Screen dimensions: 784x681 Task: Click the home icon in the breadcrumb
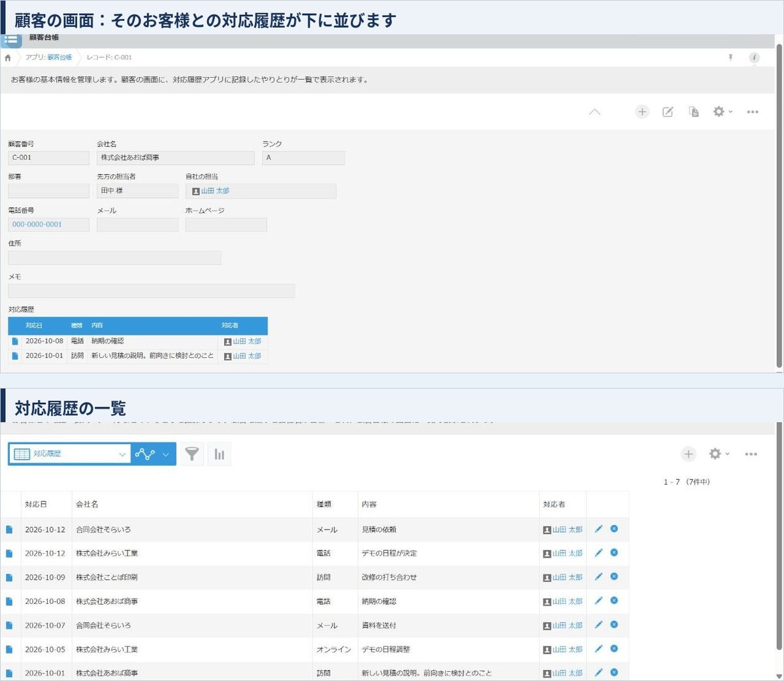8,57
